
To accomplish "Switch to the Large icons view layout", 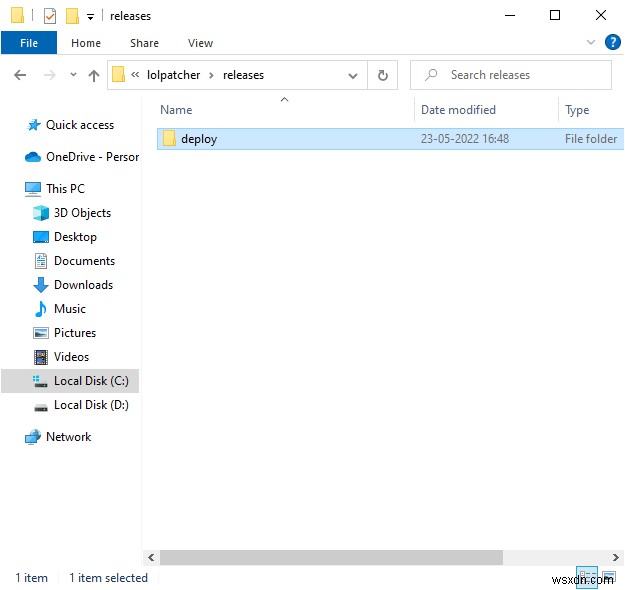I will click(x=608, y=578).
